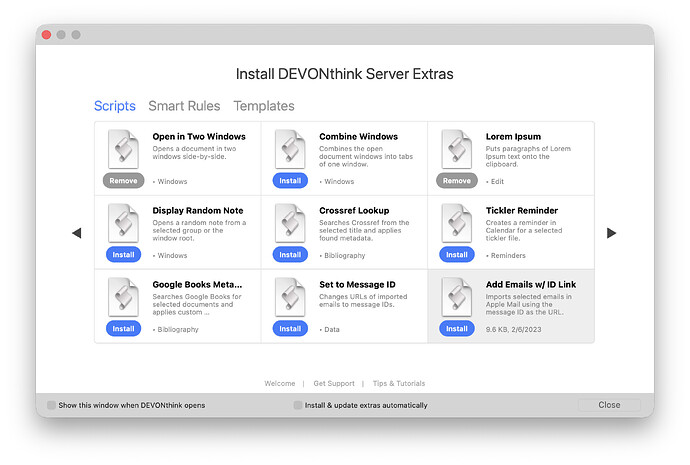Image resolution: width=690 pixels, height=465 pixels.
Task: Switch to the Templates tab
Action: point(264,106)
